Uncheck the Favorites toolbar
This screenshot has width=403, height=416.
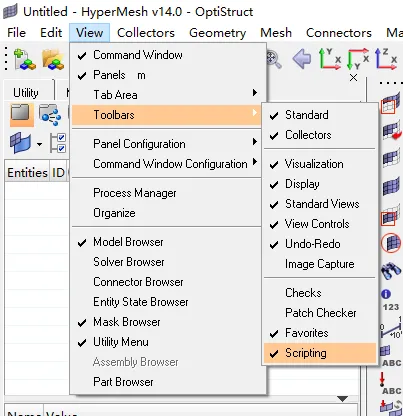point(320,333)
